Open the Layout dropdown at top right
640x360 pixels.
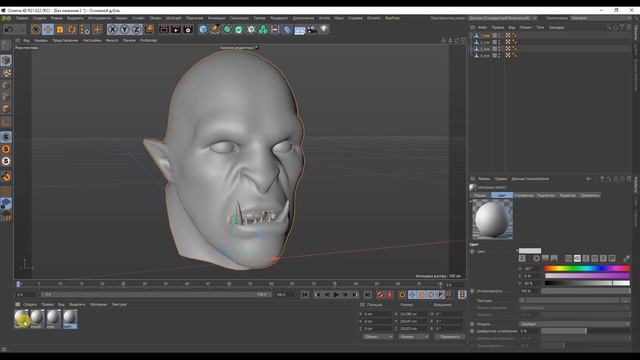point(601,18)
